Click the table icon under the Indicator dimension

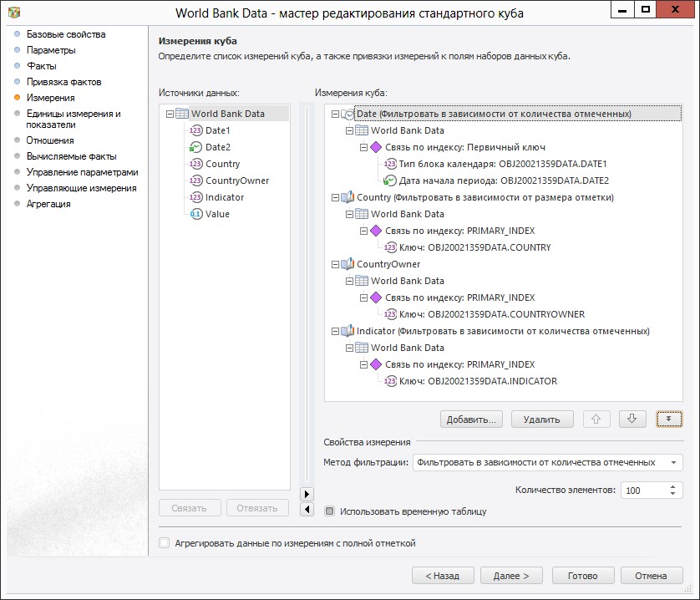pos(362,348)
